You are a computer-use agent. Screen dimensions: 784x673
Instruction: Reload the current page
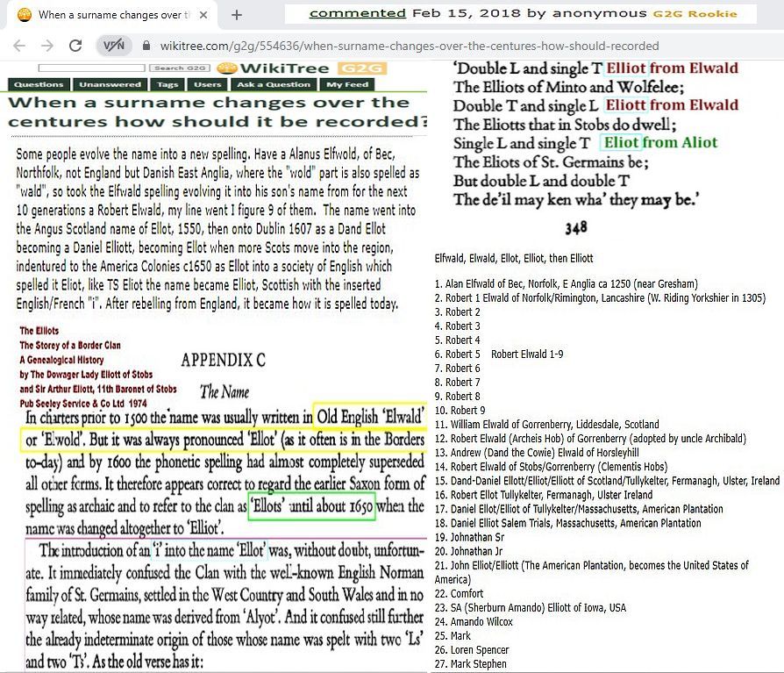tap(75, 46)
